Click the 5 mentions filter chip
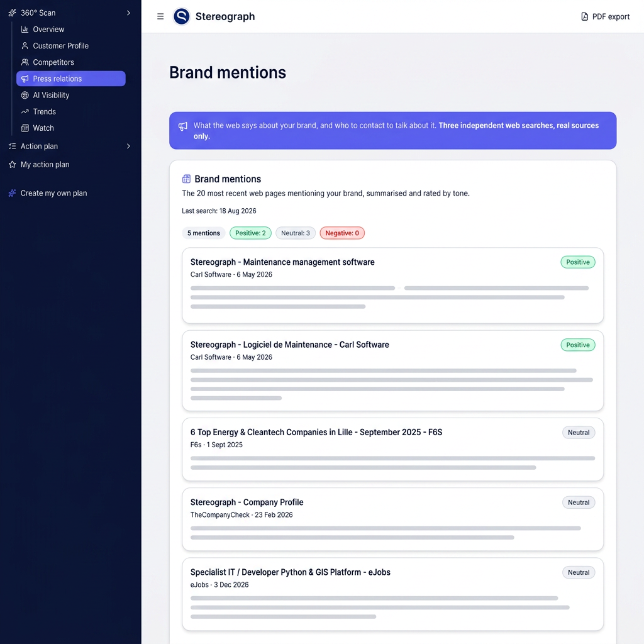This screenshot has width=644, height=644. click(x=204, y=233)
